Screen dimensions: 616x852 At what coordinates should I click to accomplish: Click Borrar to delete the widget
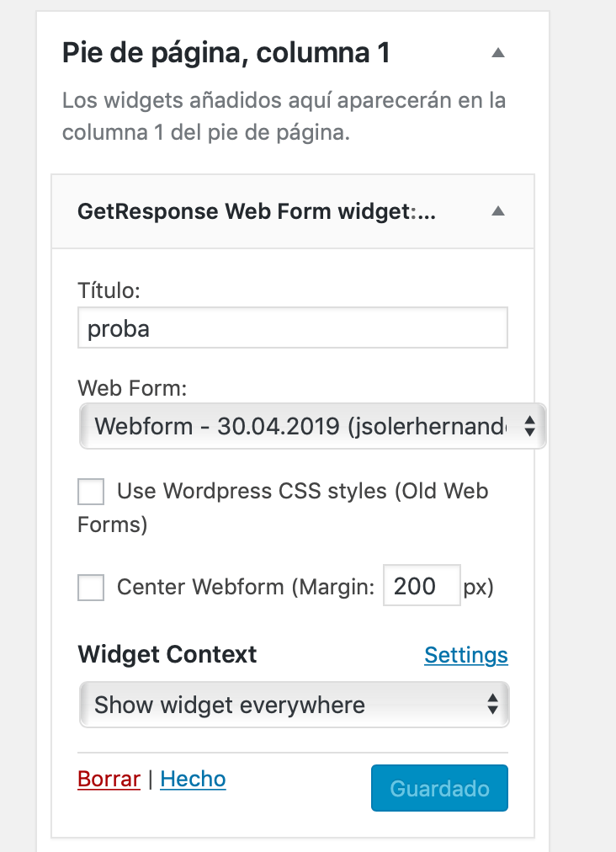[x=109, y=780]
